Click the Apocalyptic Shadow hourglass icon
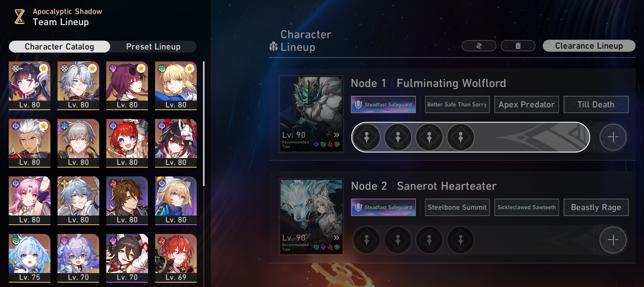Viewport: 644px width, 287px height. [19, 17]
